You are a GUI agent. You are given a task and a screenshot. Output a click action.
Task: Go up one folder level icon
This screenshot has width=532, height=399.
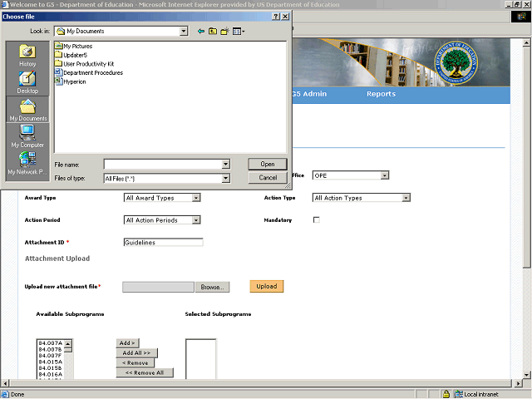point(213,32)
